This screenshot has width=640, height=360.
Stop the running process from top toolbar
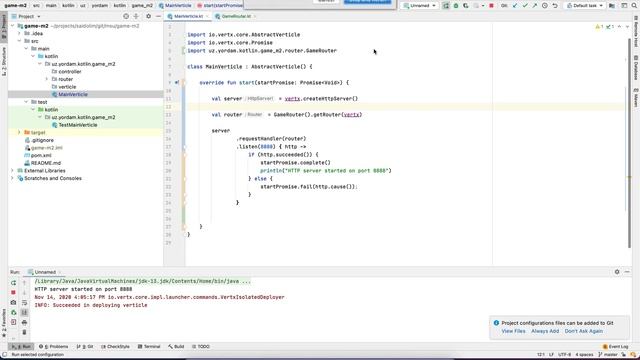click(491, 6)
